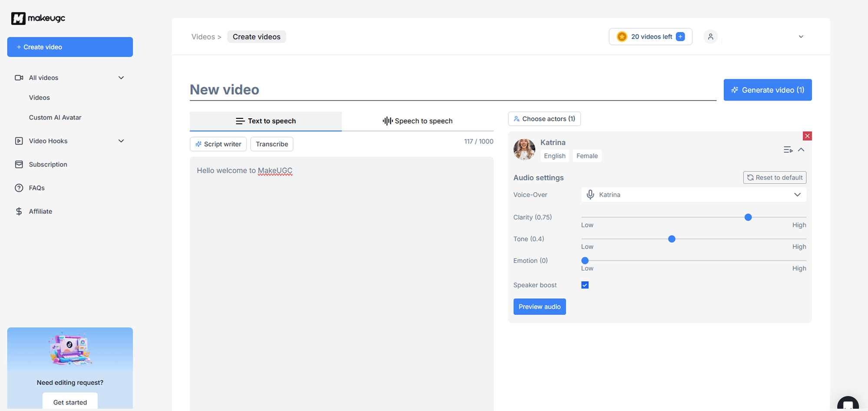Image resolution: width=868 pixels, height=411 pixels.
Task: Collapse the All videos section
Action: point(121,78)
